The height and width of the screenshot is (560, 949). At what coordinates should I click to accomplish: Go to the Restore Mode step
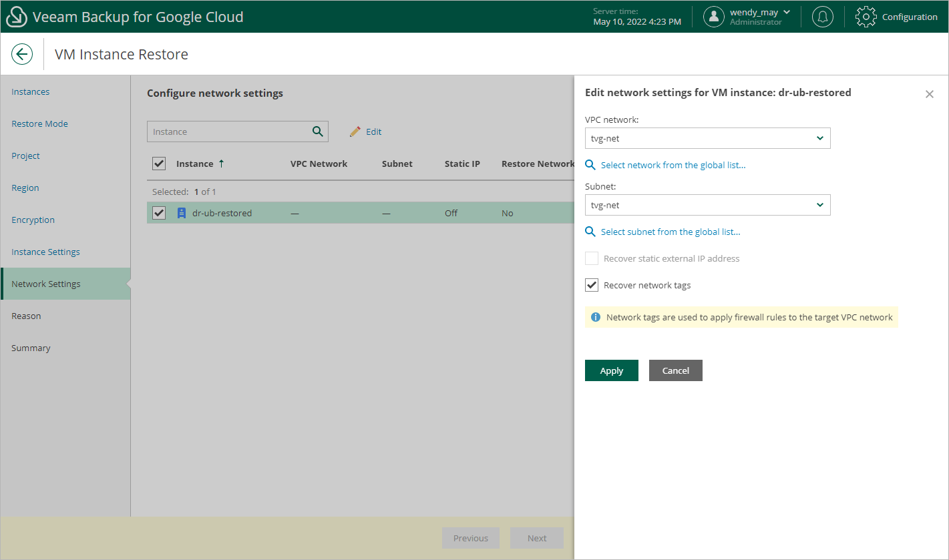[x=39, y=123]
